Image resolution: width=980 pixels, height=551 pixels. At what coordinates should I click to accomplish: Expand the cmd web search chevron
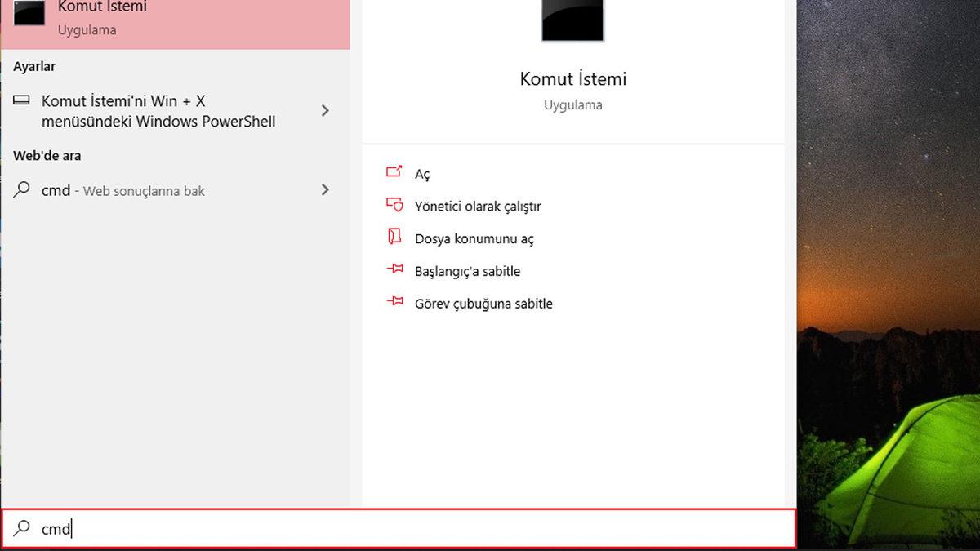(x=325, y=190)
